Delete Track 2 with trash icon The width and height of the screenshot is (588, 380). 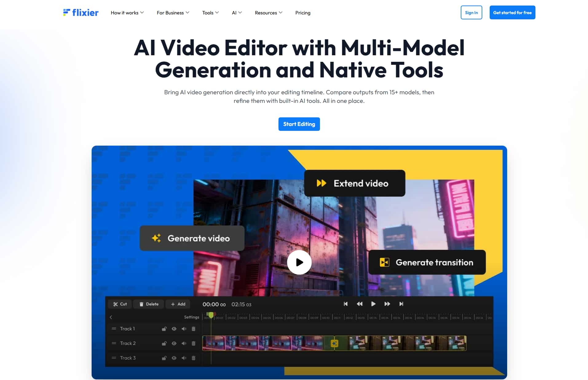pos(193,343)
